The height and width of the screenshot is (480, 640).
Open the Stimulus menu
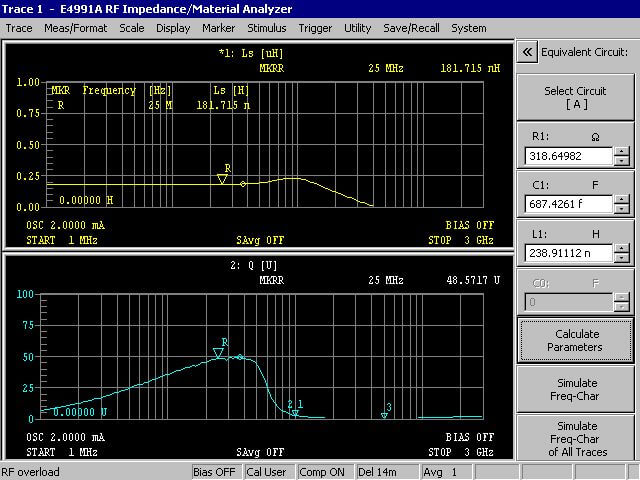267,28
